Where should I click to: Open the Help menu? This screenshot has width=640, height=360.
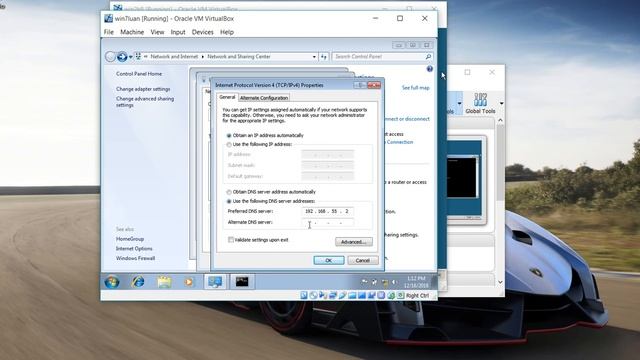click(227, 32)
